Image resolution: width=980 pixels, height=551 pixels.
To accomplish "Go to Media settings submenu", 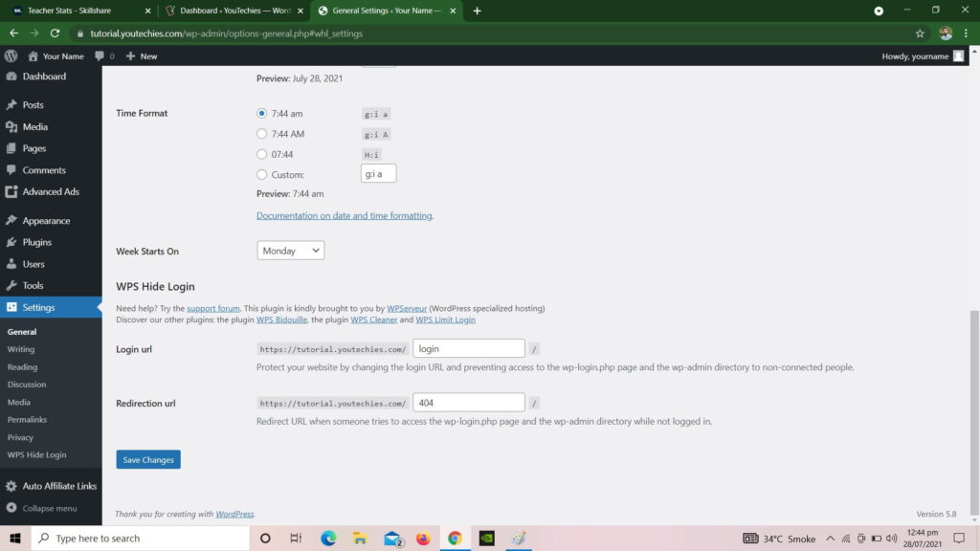I will click(19, 402).
